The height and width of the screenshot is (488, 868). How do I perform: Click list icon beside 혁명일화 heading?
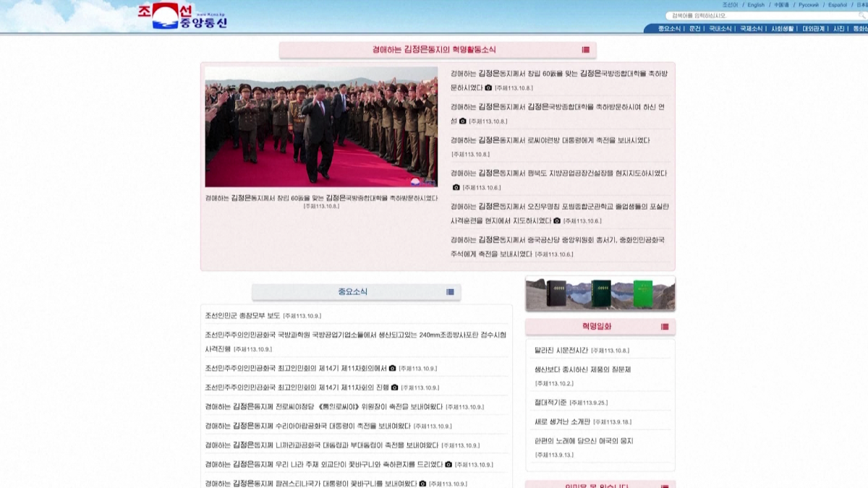point(665,327)
